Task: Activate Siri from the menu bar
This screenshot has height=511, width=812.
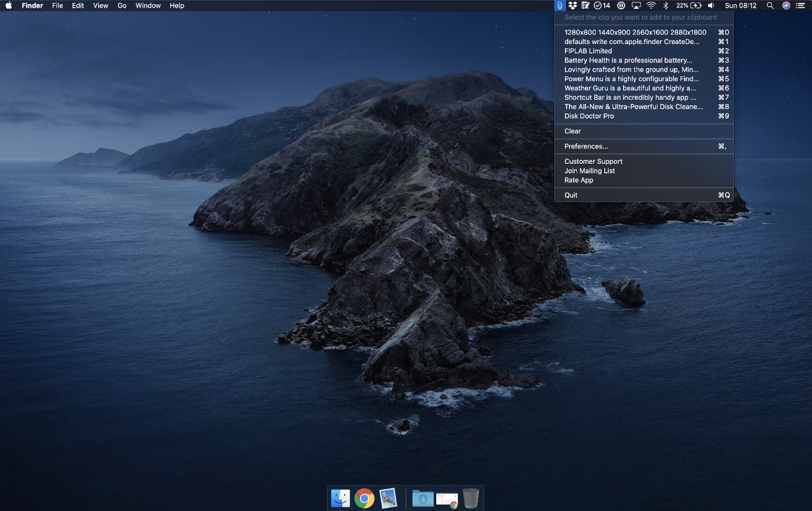Action: pyautogui.click(x=786, y=5)
